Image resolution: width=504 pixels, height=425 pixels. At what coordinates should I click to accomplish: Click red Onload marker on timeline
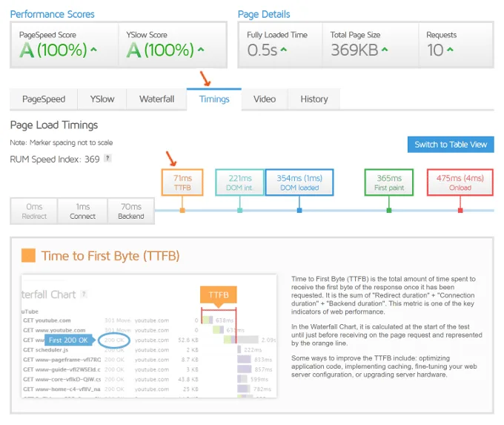point(460,211)
